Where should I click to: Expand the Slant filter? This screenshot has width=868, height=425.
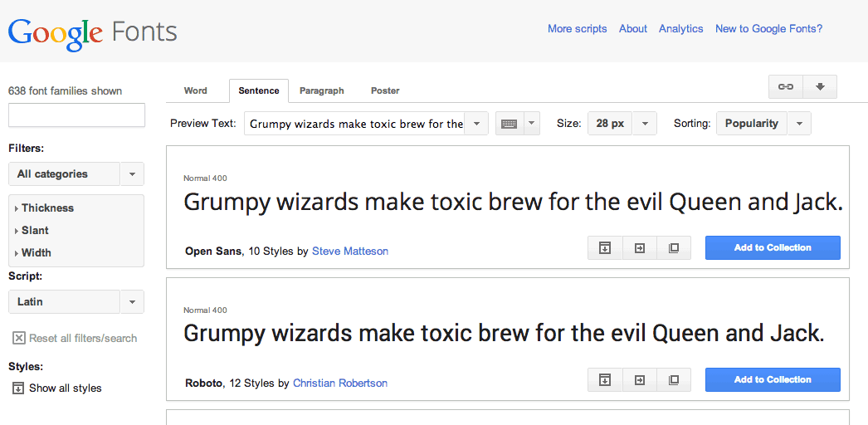(32, 230)
